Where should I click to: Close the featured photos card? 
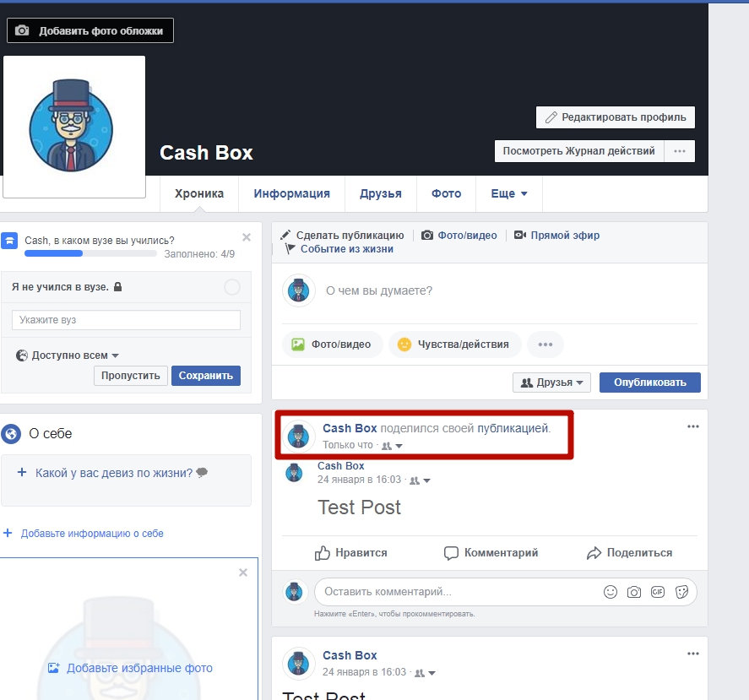243,572
